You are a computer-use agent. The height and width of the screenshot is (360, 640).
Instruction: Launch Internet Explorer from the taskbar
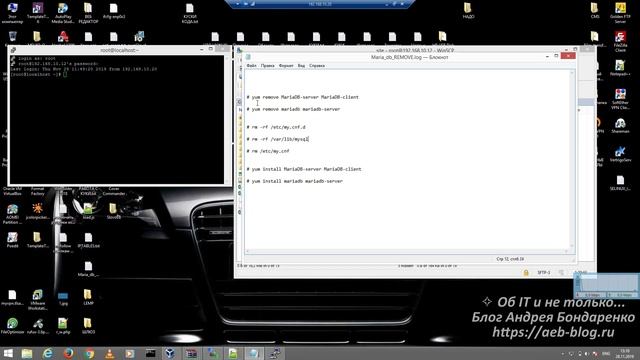48,353
